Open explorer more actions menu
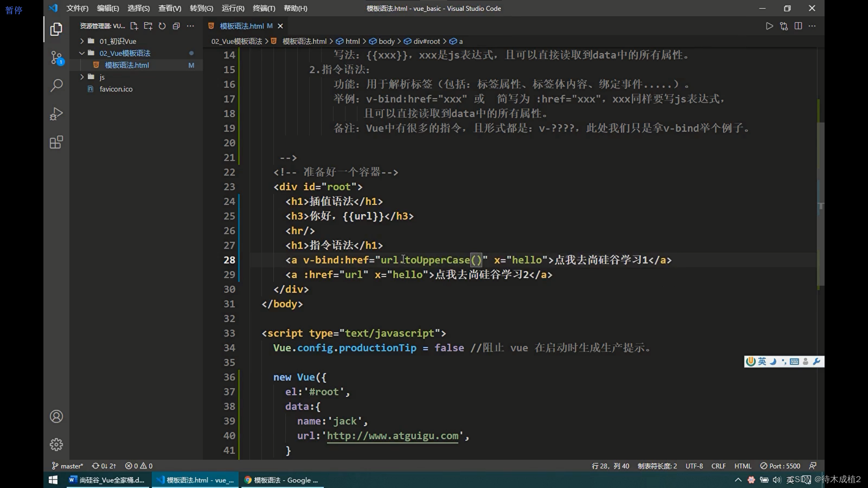This screenshot has height=488, width=868. point(190,26)
